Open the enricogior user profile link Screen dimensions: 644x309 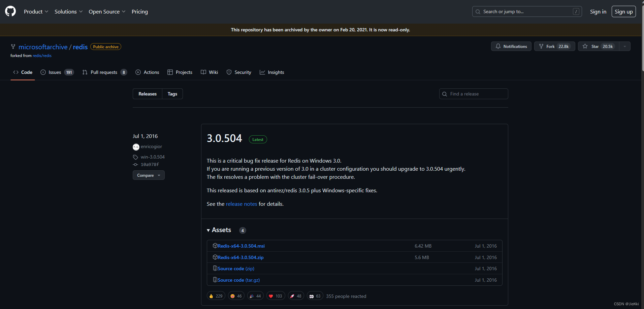pos(151,146)
